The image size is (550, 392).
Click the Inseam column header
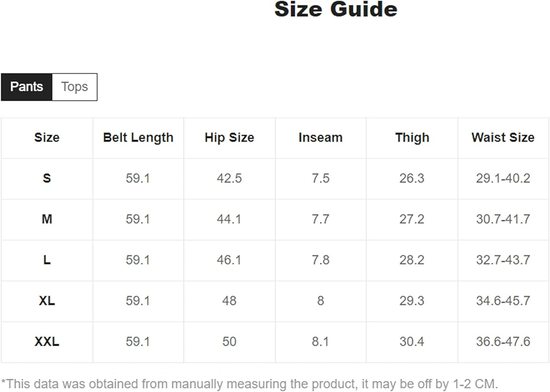[320, 138]
